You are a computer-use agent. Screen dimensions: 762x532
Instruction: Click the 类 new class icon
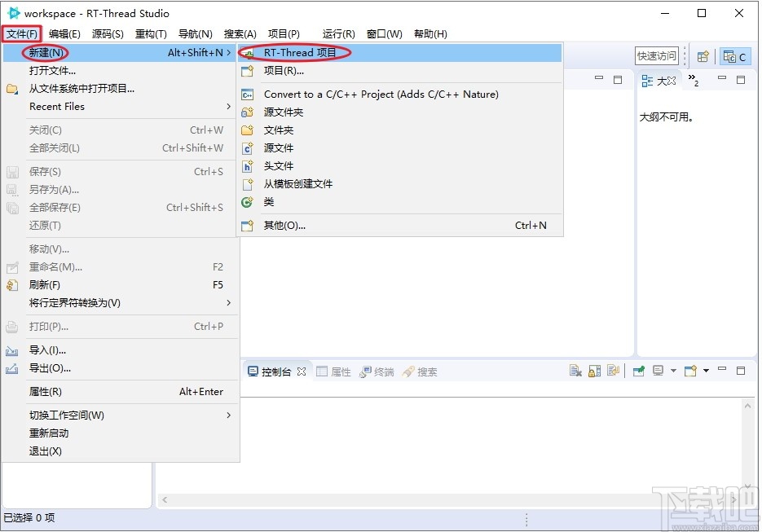point(248,202)
